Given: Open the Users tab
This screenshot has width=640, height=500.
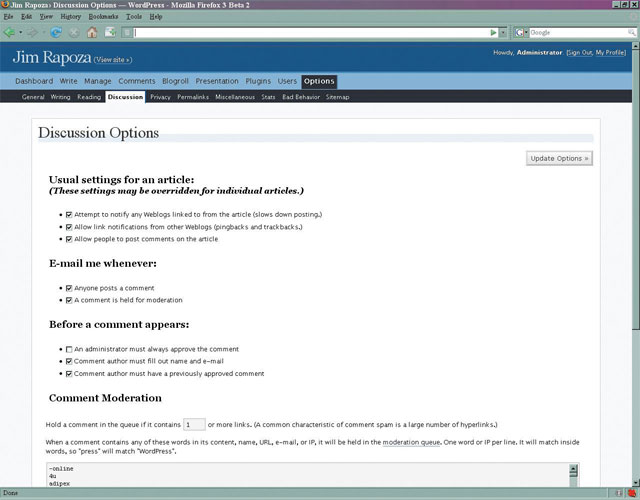Looking at the screenshot, I should tap(287, 81).
